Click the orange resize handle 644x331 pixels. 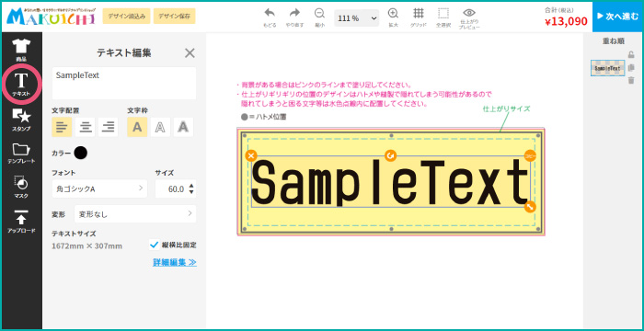pyautogui.click(x=530, y=207)
